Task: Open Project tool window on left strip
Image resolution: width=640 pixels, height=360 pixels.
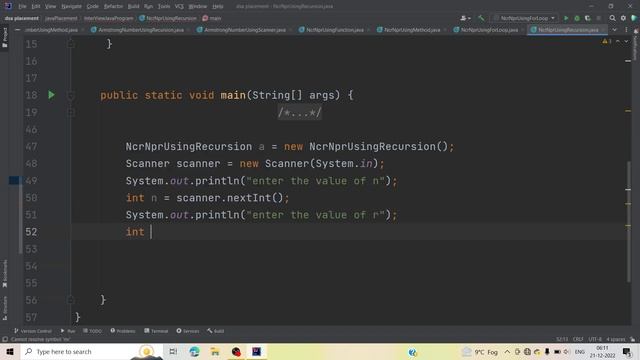Action: 4,37
